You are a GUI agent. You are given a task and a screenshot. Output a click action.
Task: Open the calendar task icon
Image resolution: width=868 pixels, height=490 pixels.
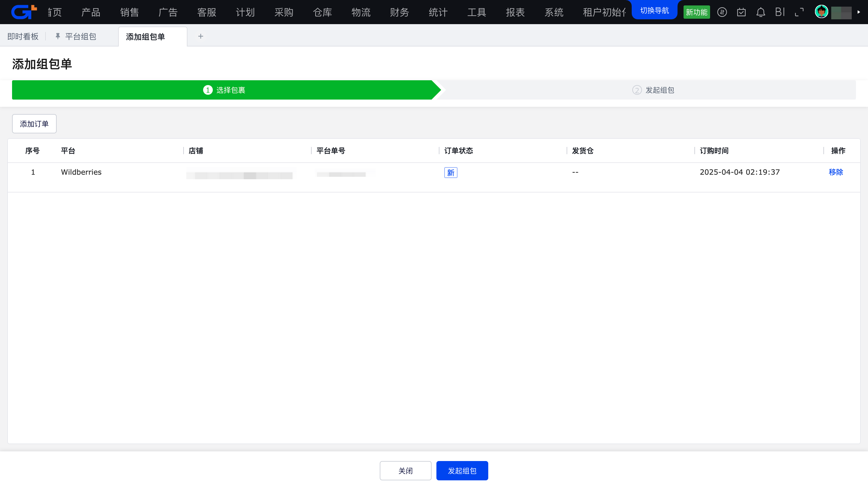coord(741,12)
